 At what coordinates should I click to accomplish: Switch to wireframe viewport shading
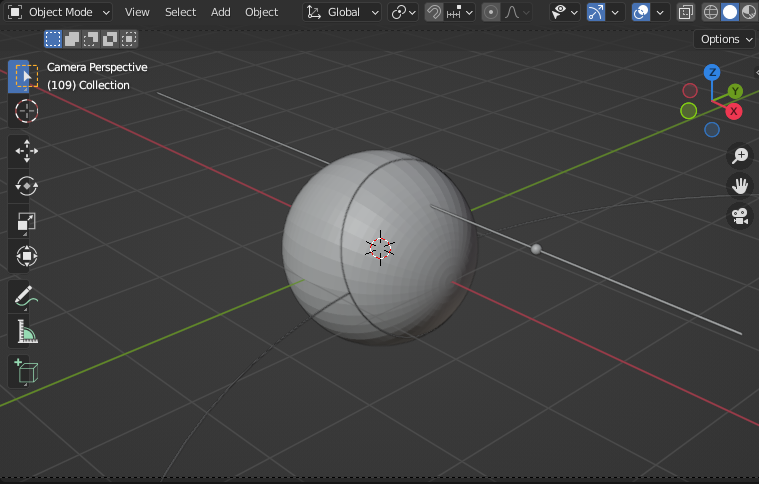coord(711,12)
